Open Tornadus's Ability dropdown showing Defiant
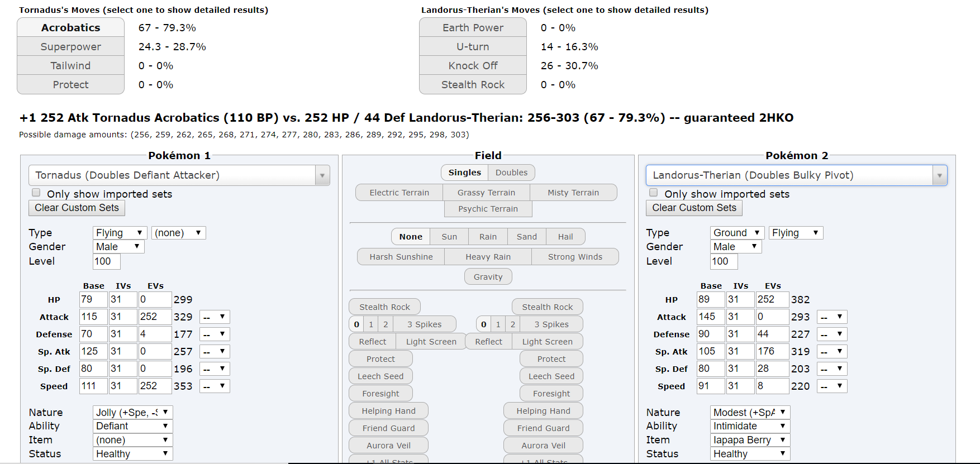 (133, 426)
